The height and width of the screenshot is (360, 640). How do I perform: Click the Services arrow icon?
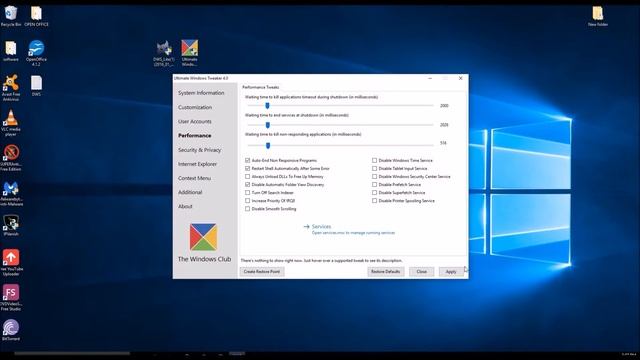307,227
